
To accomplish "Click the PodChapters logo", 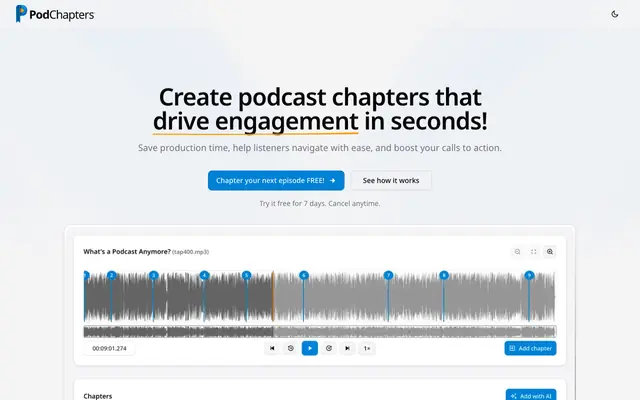I will point(55,14).
